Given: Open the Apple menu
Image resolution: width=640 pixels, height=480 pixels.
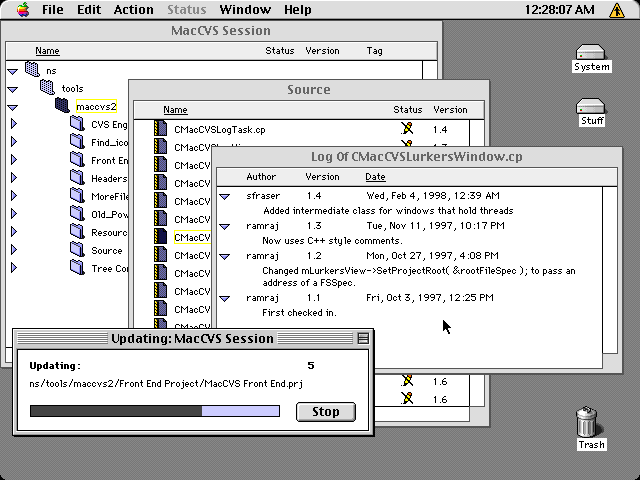Looking at the screenshot, I should click(x=20, y=10).
